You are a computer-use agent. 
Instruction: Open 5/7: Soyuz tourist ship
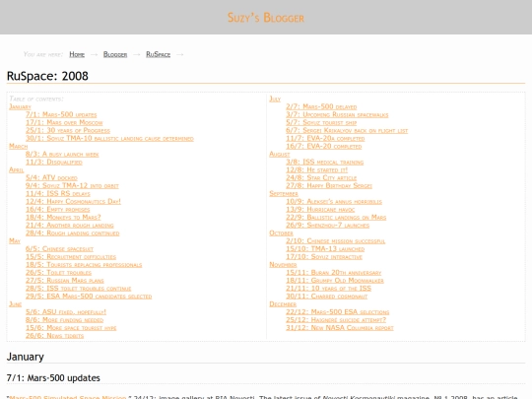(321, 122)
